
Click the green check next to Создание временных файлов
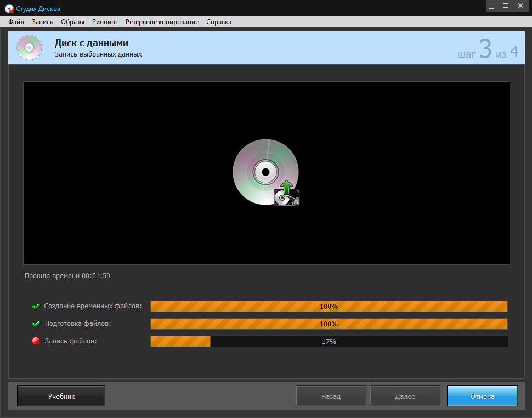click(x=36, y=307)
